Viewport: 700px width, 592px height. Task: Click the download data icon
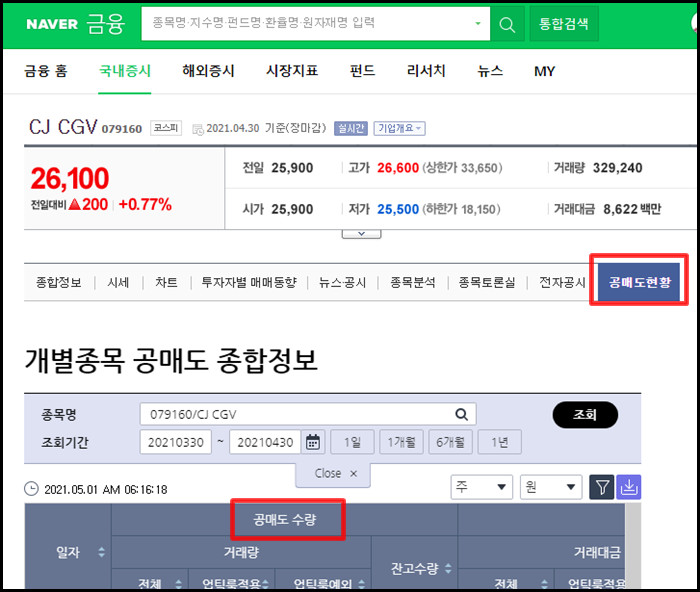pos(629,487)
